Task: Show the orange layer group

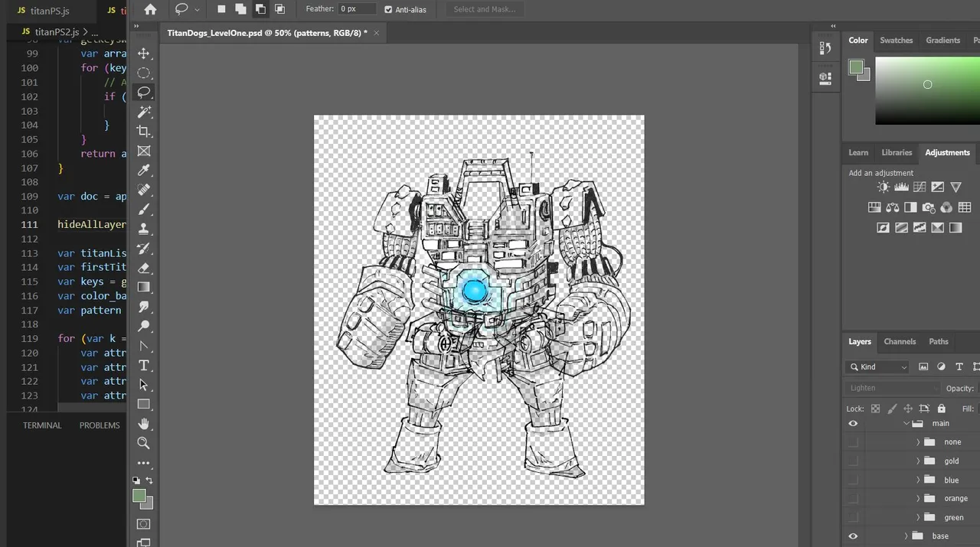Action: coord(853,499)
